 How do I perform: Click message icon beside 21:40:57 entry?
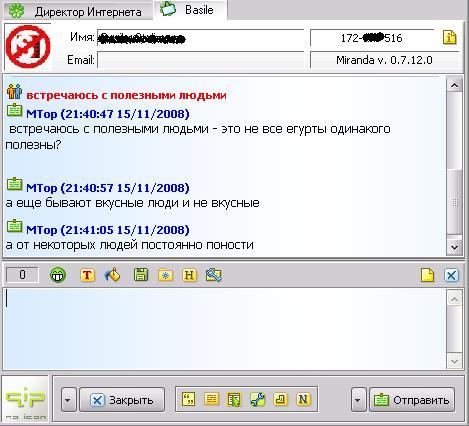[14, 184]
